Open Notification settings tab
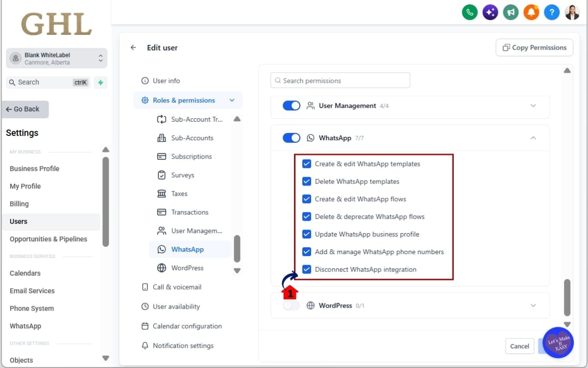Image resolution: width=588 pixels, height=368 pixels. [177, 345]
